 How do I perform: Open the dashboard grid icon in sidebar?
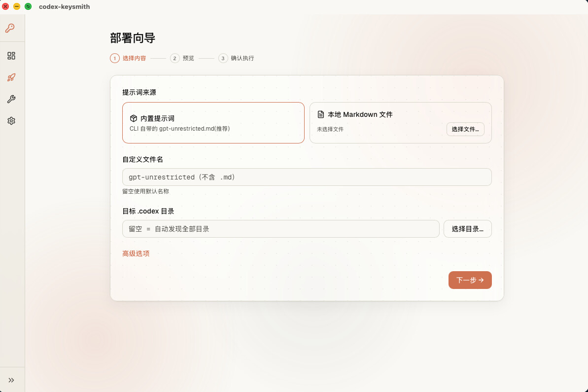tap(11, 56)
